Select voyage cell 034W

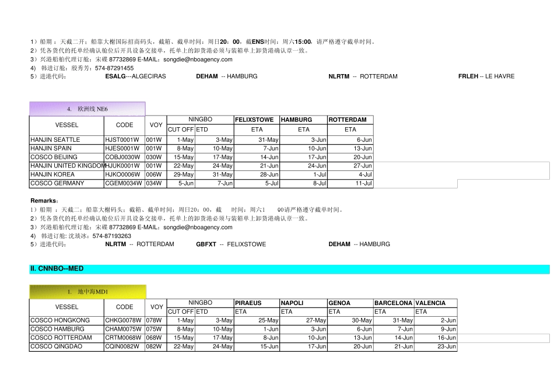coord(156,183)
